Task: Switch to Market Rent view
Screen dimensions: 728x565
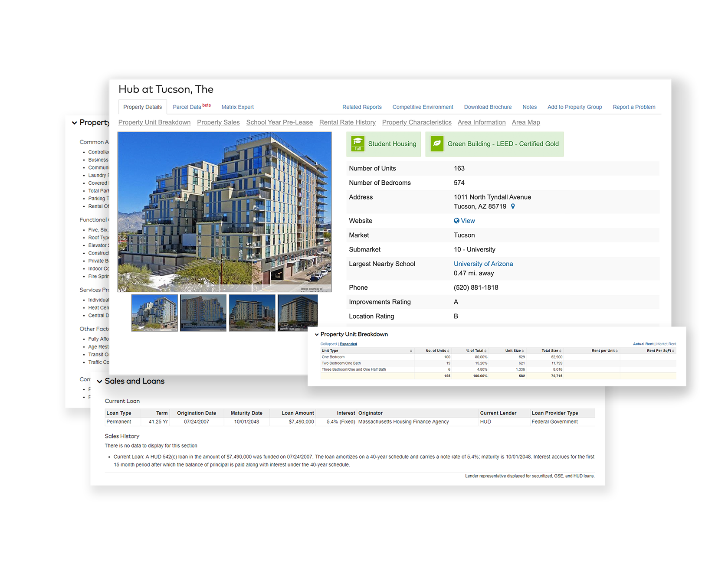Action: coord(666,343)
